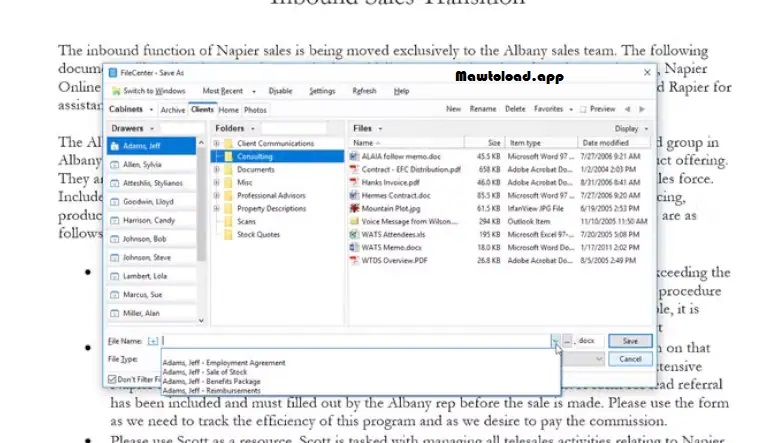The width and height of the screenshot is (770, 443).
Task: Open the Cabinets dropdown menu
Action: (x=151, y=110)
